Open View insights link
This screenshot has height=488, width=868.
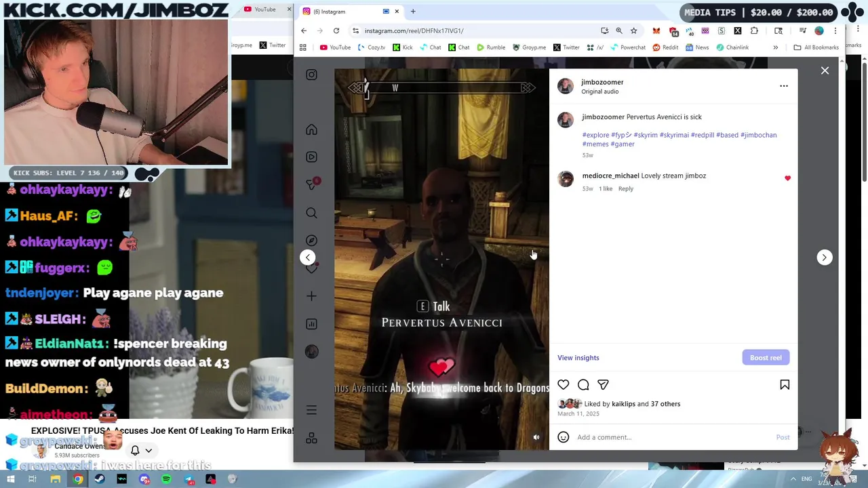pos(578,358)
